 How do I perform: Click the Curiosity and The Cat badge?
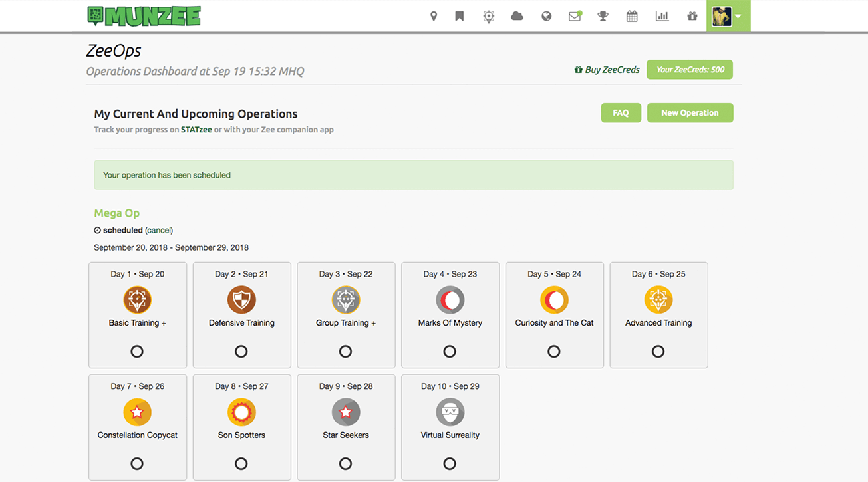click(x=554, y=300)
